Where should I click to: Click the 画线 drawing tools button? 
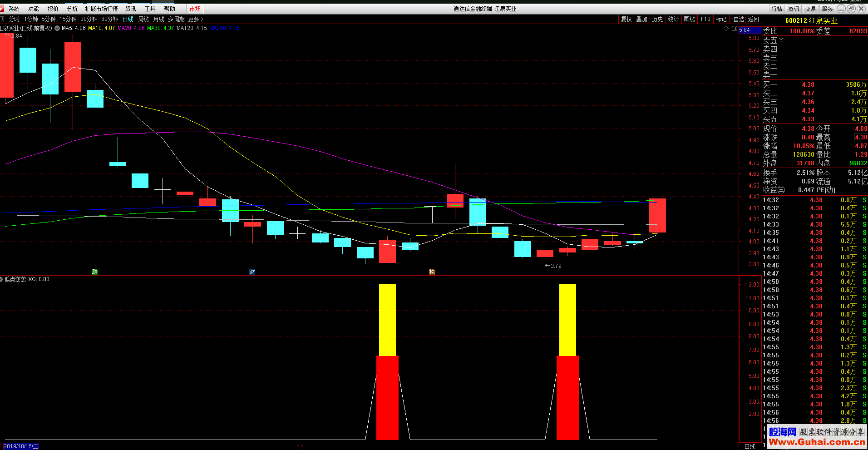[x=690, y=19]
